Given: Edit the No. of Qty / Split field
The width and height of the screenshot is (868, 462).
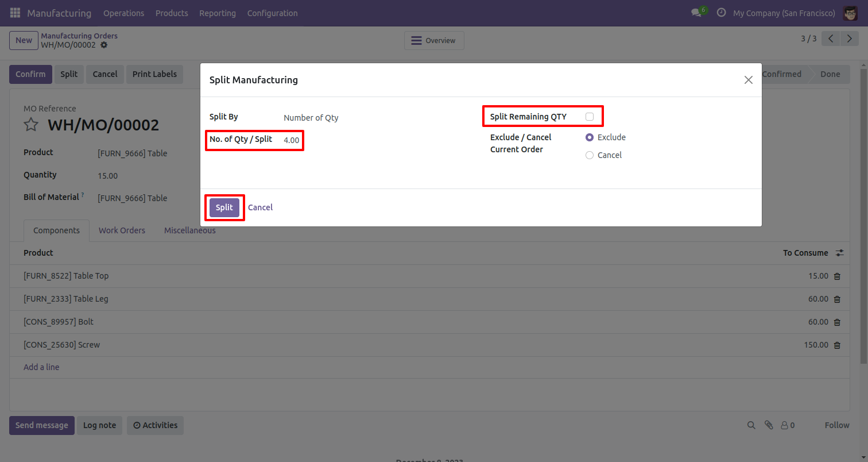Looking at the screenshot, I should click(x=292, y=140).
